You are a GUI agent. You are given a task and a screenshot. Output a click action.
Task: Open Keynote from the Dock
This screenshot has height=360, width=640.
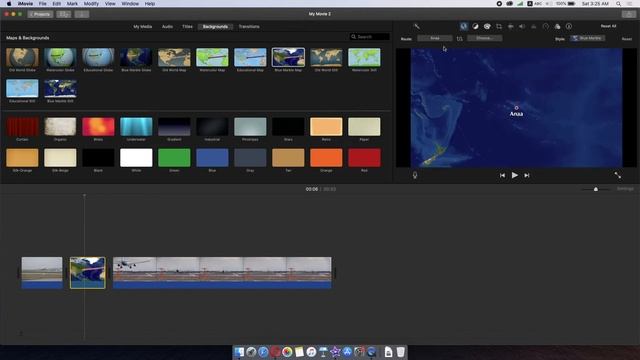pos(323,352)
